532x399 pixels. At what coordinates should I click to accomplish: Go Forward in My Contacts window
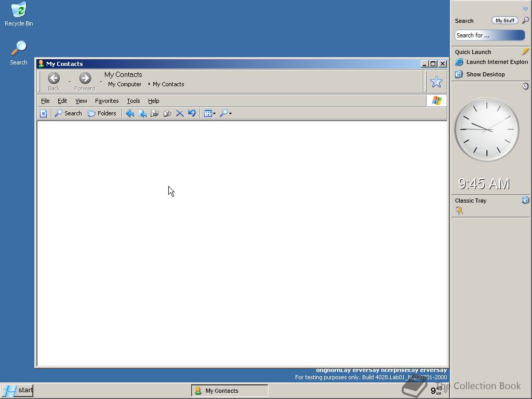(x=85, y=82)
